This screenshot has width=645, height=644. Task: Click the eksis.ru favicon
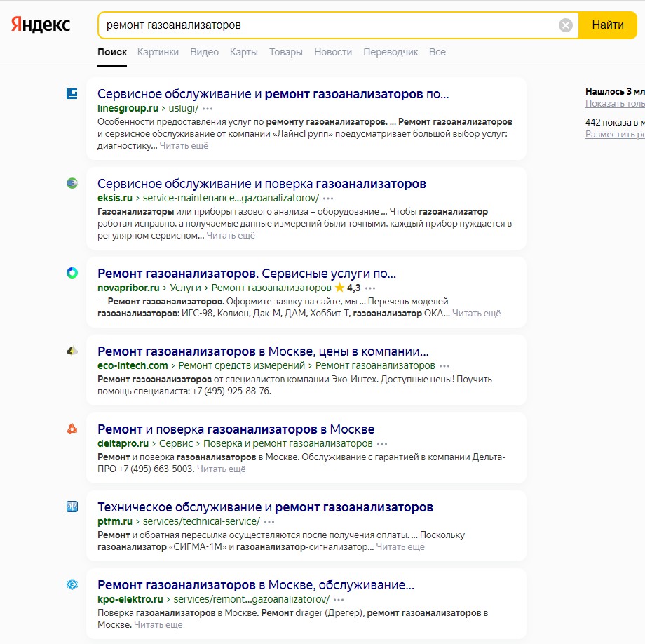72,183
